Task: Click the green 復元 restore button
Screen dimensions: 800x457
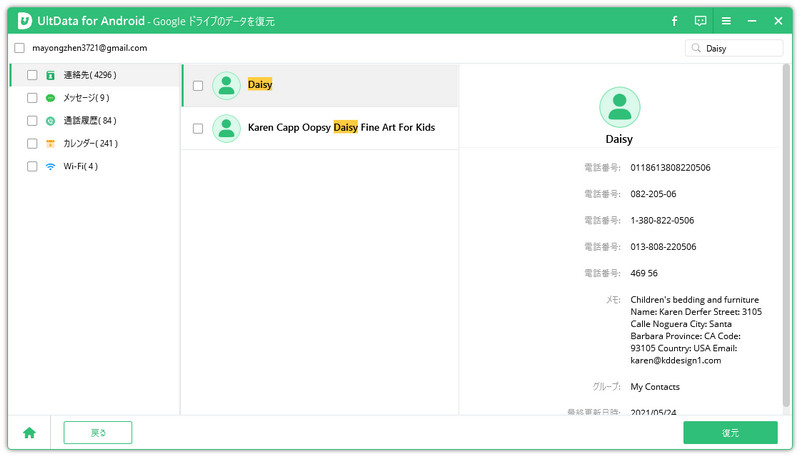Action: 730,433
